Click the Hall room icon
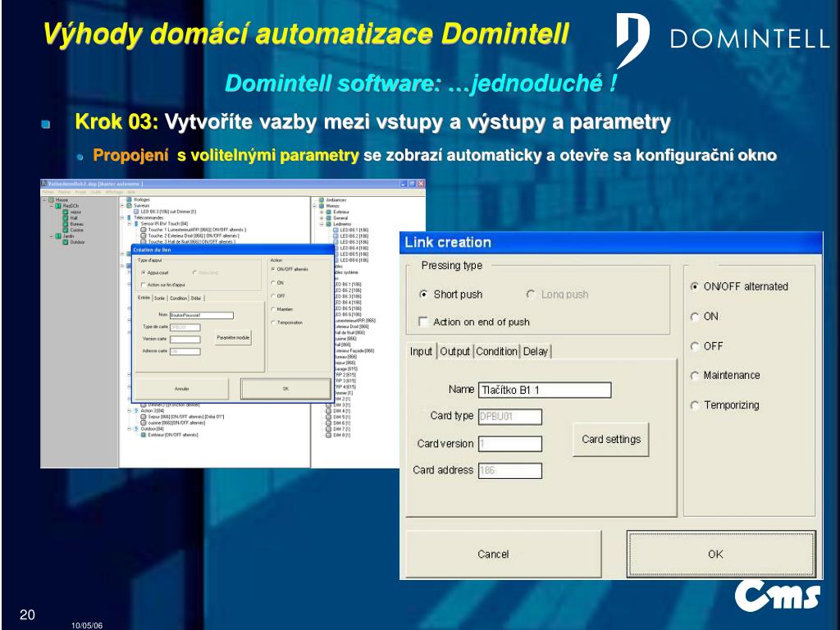840x630 pixels. [x=66, y=218]
